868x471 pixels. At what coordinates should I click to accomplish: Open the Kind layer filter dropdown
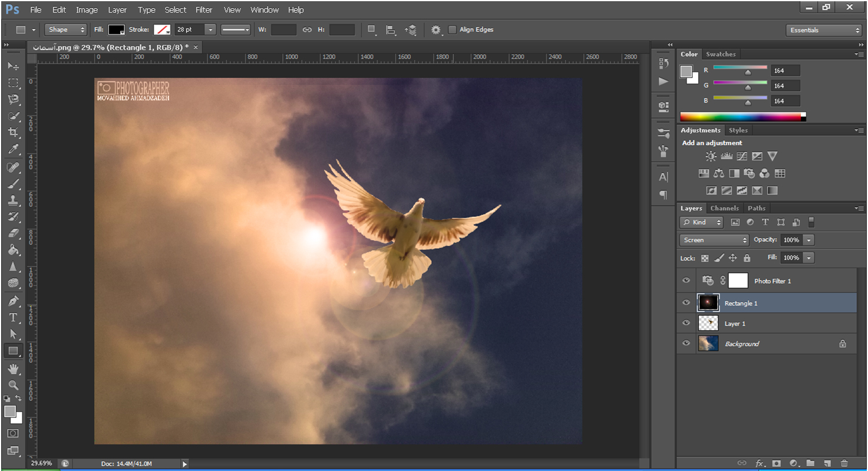pos(702,222)
